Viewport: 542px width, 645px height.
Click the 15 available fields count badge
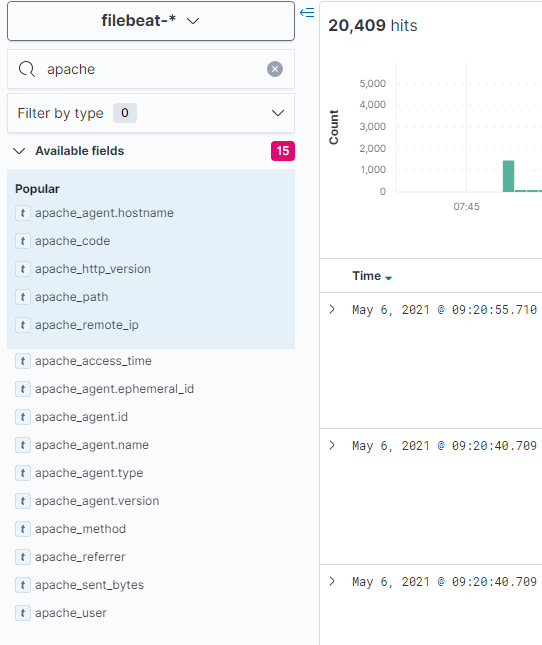coord(283,151)
